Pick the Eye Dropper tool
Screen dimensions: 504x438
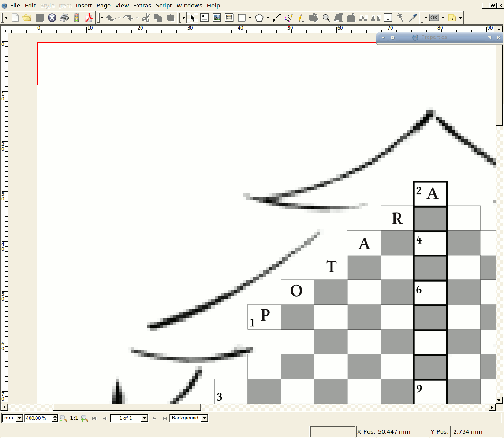[413, 18]
